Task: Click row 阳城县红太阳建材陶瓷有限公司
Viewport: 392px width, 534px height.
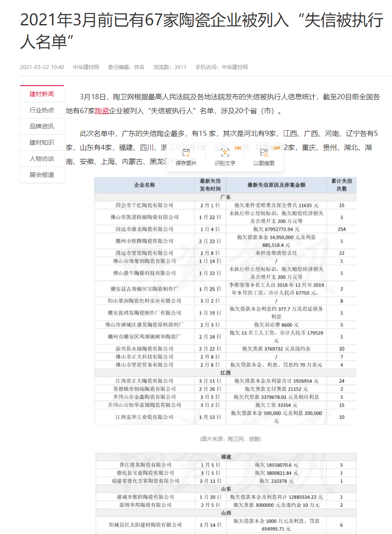Action: (x=225, y=525)
